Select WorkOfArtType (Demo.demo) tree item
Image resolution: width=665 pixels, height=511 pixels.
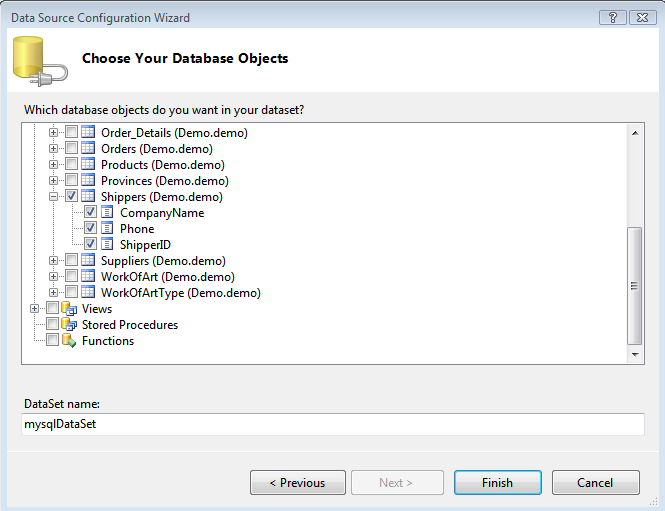click(180, 293)
